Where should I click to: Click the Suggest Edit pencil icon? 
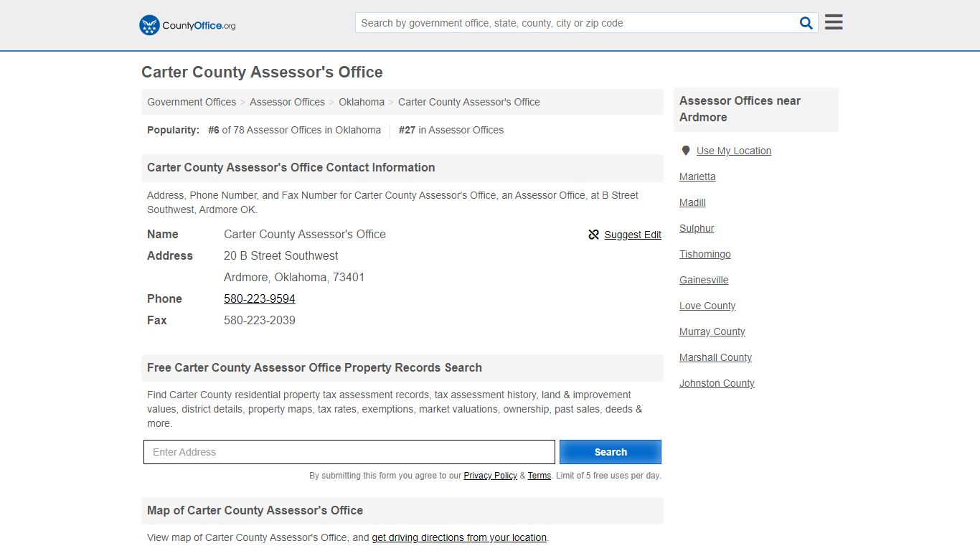click(593, 235)
